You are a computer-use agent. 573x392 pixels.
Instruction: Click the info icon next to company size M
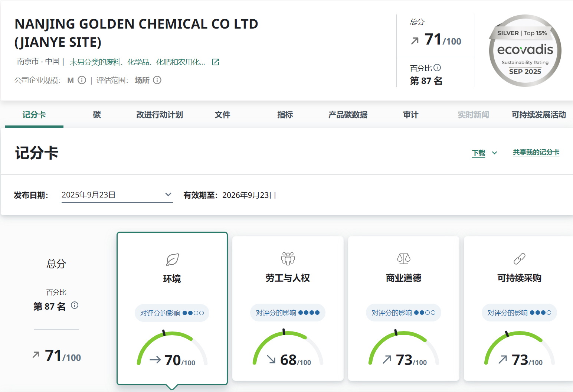pyautogui.click(x=82, y=80)
